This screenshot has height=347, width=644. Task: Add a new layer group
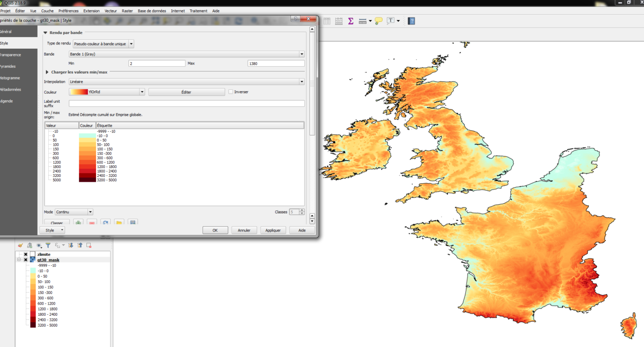pyautogui.click(x=29, y=245)
